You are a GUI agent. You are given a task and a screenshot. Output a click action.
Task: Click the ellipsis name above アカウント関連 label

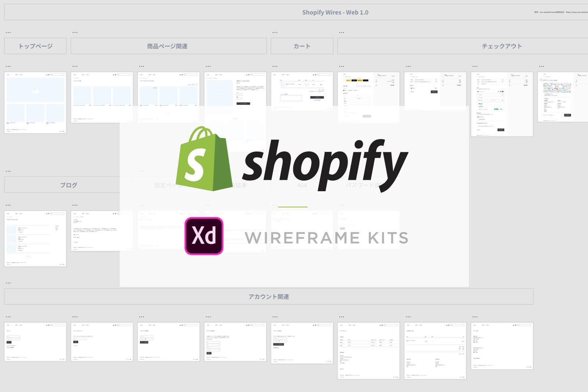pos(8,283)
